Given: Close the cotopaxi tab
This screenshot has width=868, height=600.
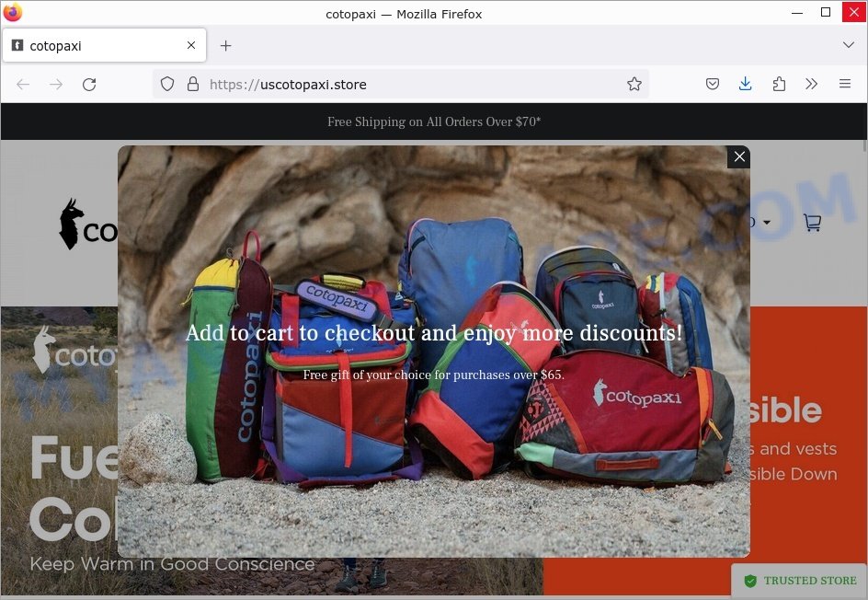Looking at the screenshot, I should pos(191,45).
